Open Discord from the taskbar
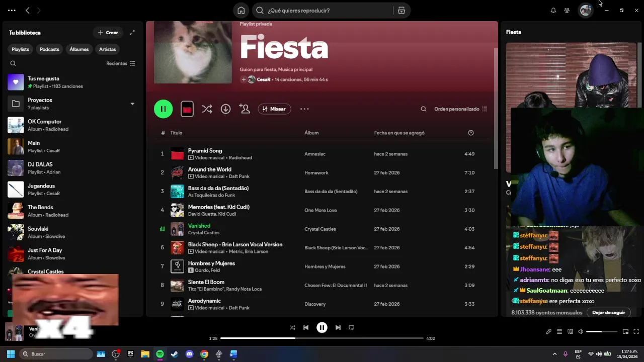The width and height of the screenshot is (644, 362). (189, 354)
